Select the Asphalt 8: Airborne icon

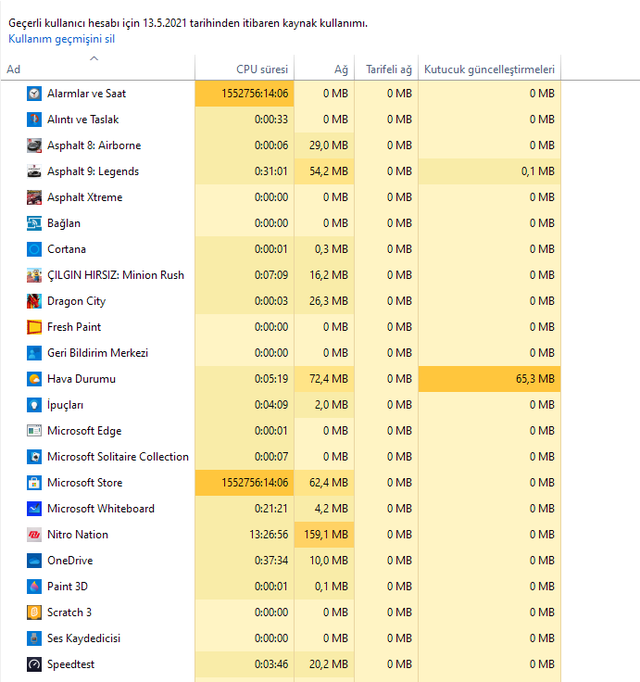[x=34, y=145]
